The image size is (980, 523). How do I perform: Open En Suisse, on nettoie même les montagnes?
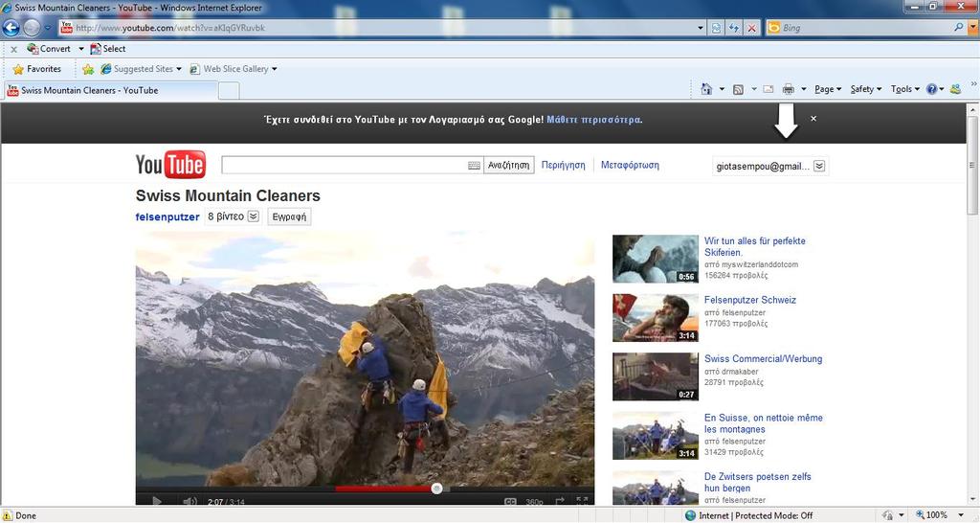click(764, 423)
